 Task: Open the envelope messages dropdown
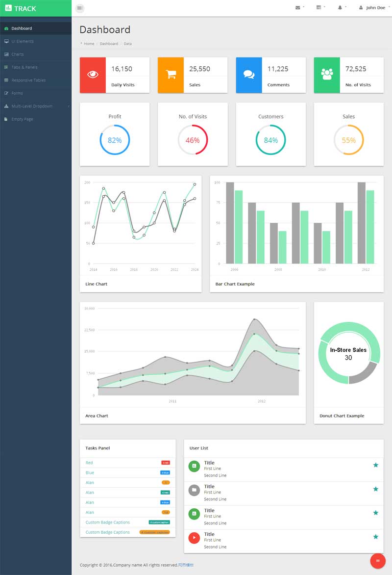(x=299, y=8)
